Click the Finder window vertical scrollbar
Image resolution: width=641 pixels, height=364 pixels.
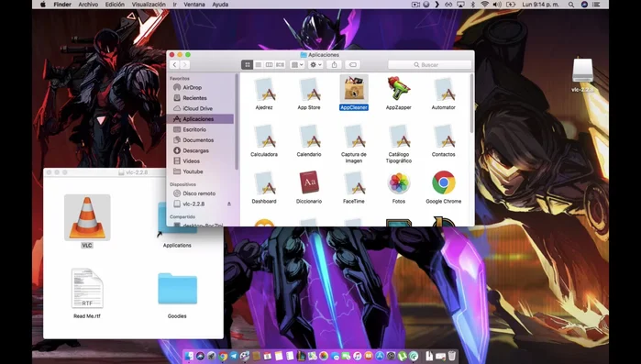coord(471,105)
